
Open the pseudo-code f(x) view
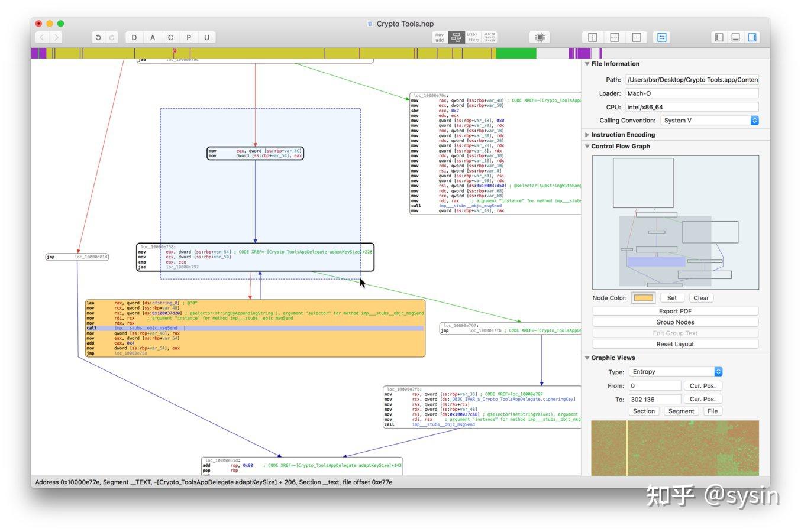pyautogui.click(x=472, y=37)
